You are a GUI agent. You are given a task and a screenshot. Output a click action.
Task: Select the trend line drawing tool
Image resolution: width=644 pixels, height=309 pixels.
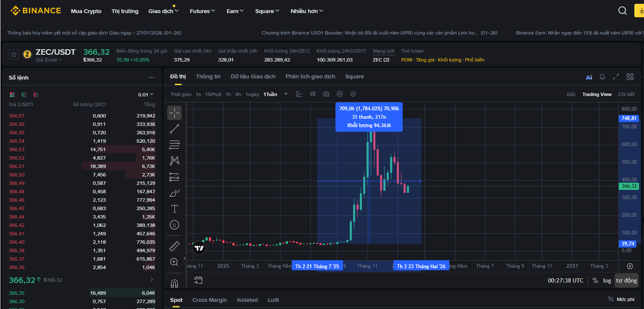pyautogui.click(x=174, y=129)
